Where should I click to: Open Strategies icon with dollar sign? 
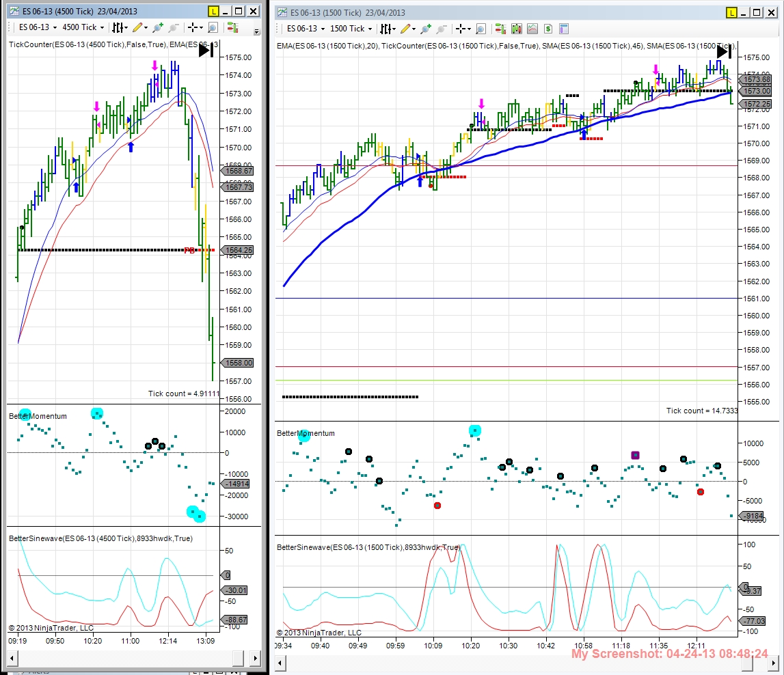pyautogui.click(x=548, y=29)
